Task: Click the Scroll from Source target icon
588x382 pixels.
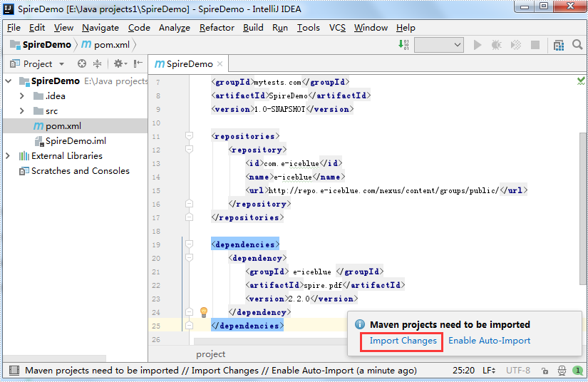Action: point(82,63)
